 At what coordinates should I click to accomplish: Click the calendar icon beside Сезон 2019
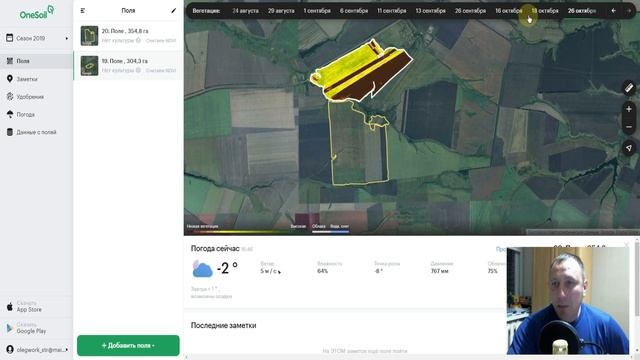click(10, 38)
